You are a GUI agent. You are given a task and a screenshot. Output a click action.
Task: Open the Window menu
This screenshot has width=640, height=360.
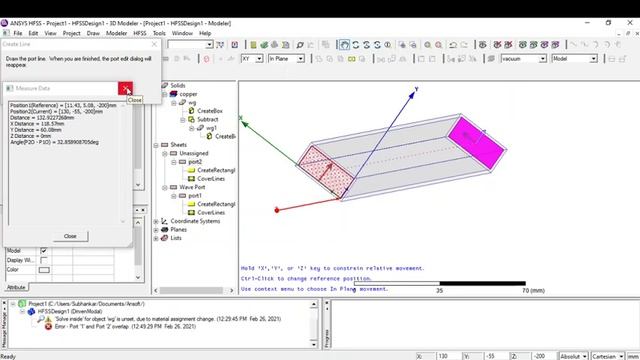click(x=182, y=33)
